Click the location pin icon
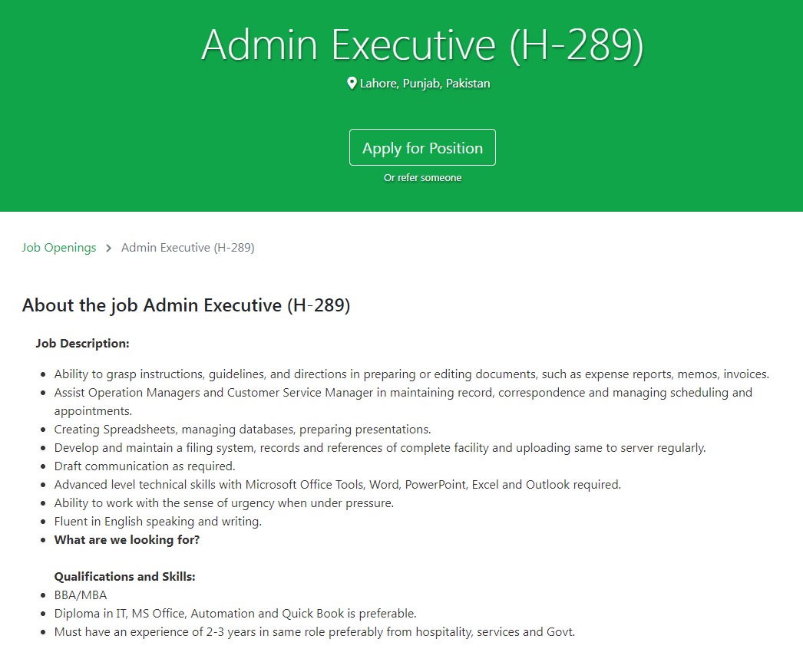Viewport: 803px width, 672px height. pyautogui.click(x=352, y=83)
